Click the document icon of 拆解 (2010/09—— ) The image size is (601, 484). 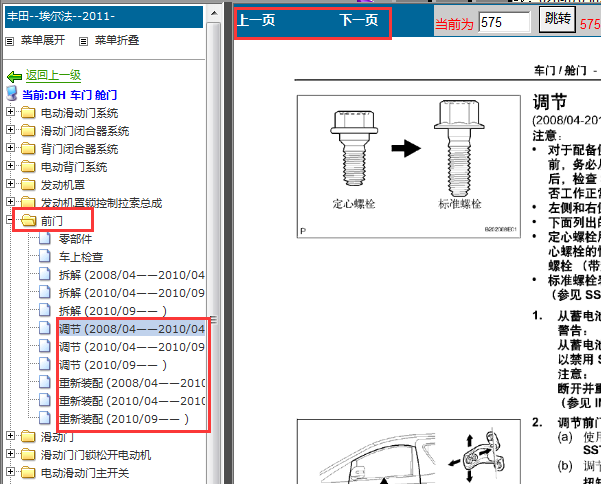point(45,310)
